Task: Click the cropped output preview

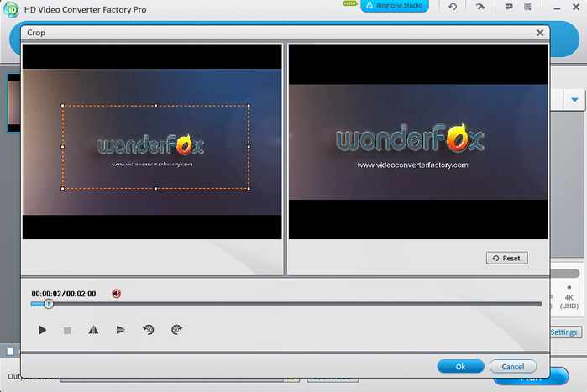Action: 418,142
